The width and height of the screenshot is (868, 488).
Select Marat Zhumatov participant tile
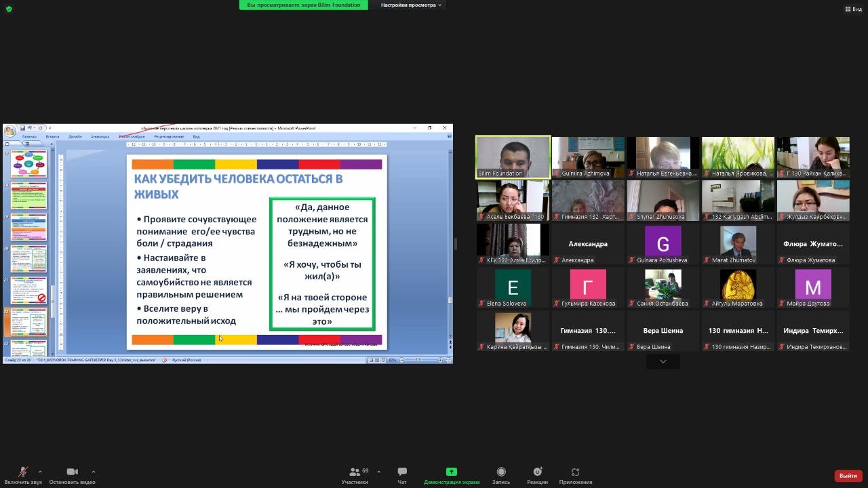point(738,244)
